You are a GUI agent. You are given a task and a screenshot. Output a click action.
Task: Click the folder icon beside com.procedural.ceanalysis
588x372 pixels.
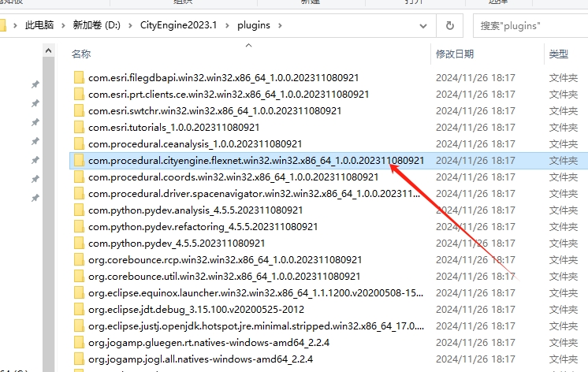pyautogui.click(x=79, y=143)
